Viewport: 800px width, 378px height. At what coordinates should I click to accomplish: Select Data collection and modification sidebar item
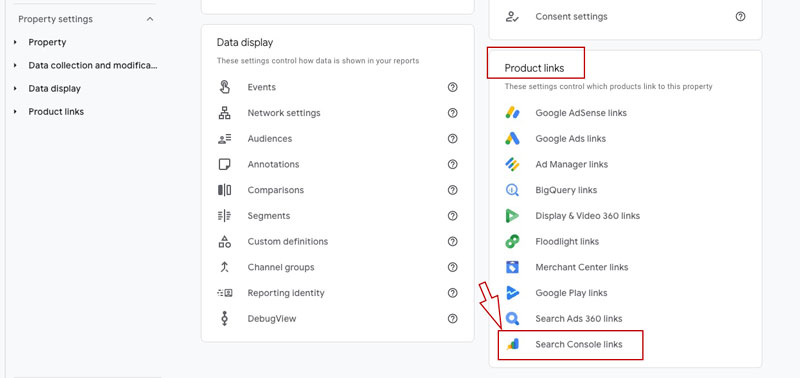[93, 65]
